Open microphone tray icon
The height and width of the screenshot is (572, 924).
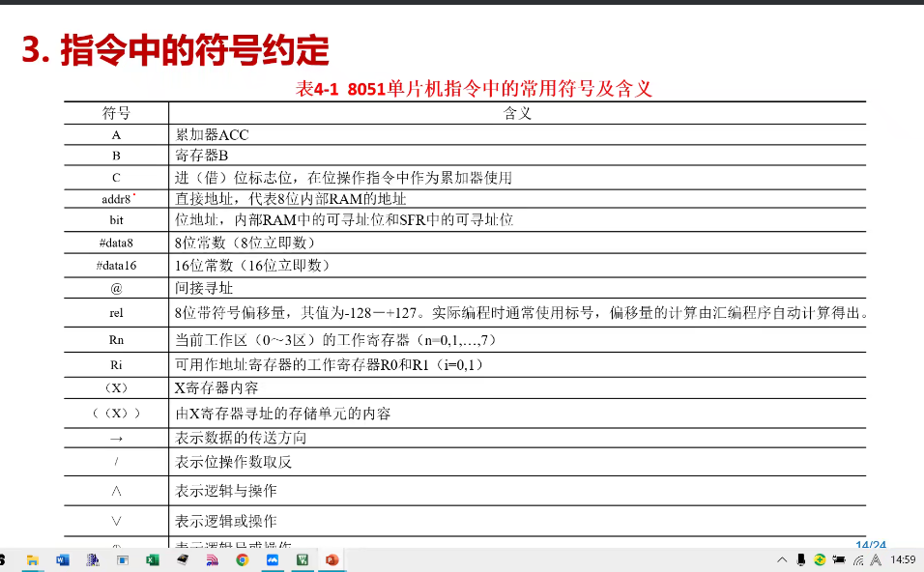point(801,560)
